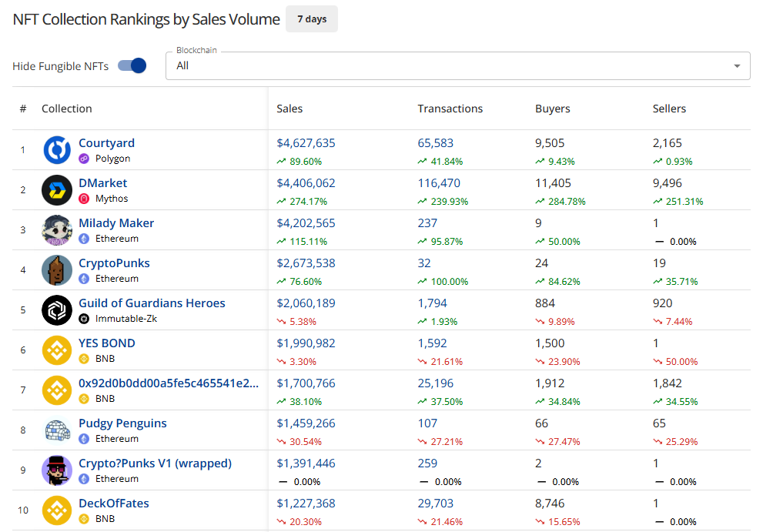Open the Courtyard collection link
The height and width of the screenshot is (532, 763).
click(x=106, y=143)
